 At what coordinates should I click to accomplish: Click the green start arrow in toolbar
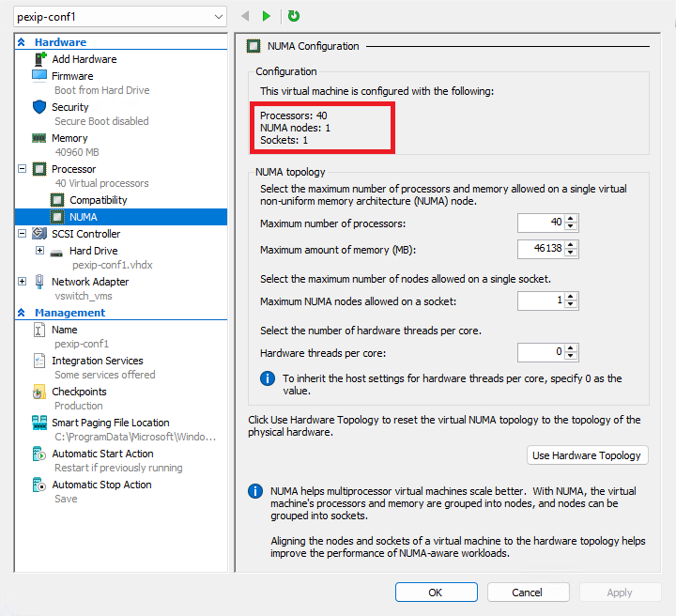[x=267, y=16]
